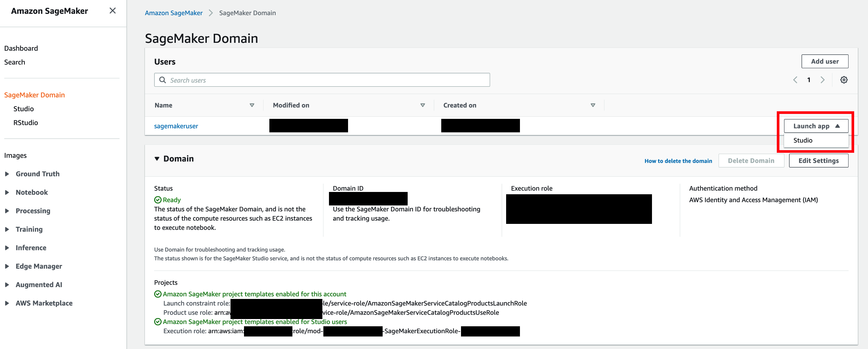The image size is (868, 349).
Task: Close the Amazon SageMaker sidebar
Action: (x=113, y=11)
